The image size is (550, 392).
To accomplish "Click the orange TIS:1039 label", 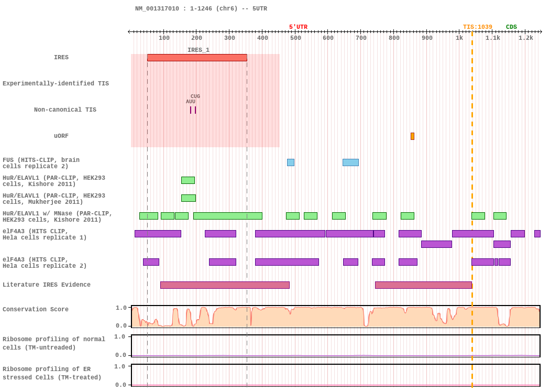I will tap(477, 27).
